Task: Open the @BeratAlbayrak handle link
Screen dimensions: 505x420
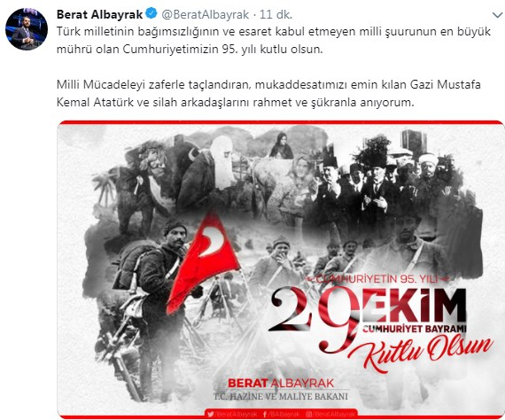Action: click(x=206, y=14)
